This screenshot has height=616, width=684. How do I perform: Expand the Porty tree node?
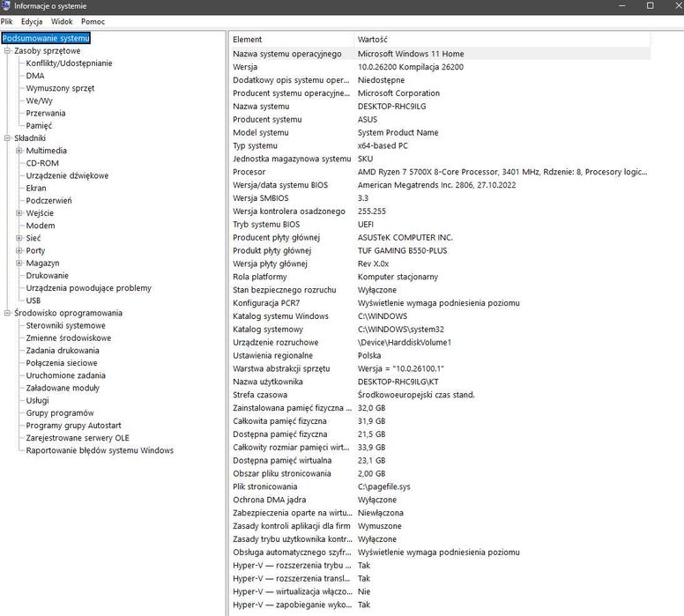coord(19,250)
